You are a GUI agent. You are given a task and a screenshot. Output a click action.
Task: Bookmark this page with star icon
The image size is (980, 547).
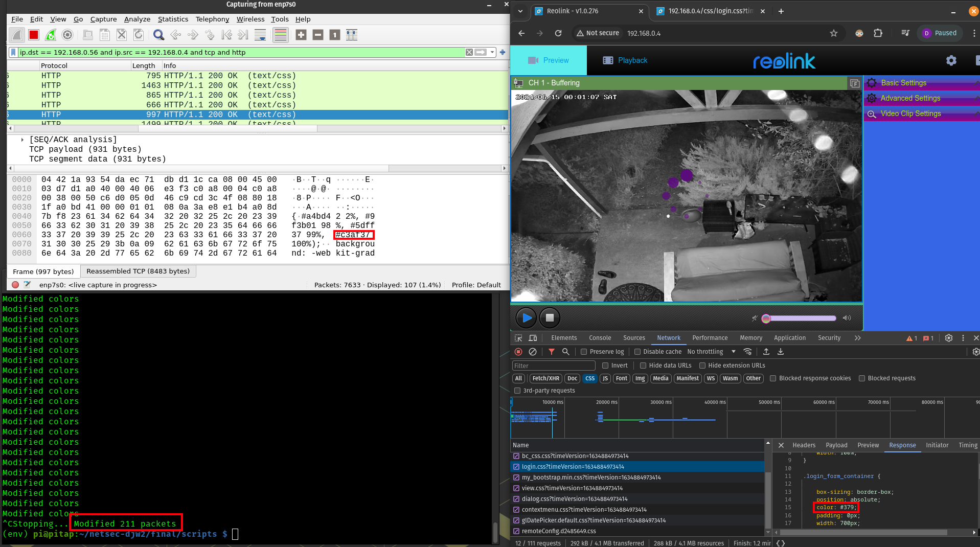[834, 33]
